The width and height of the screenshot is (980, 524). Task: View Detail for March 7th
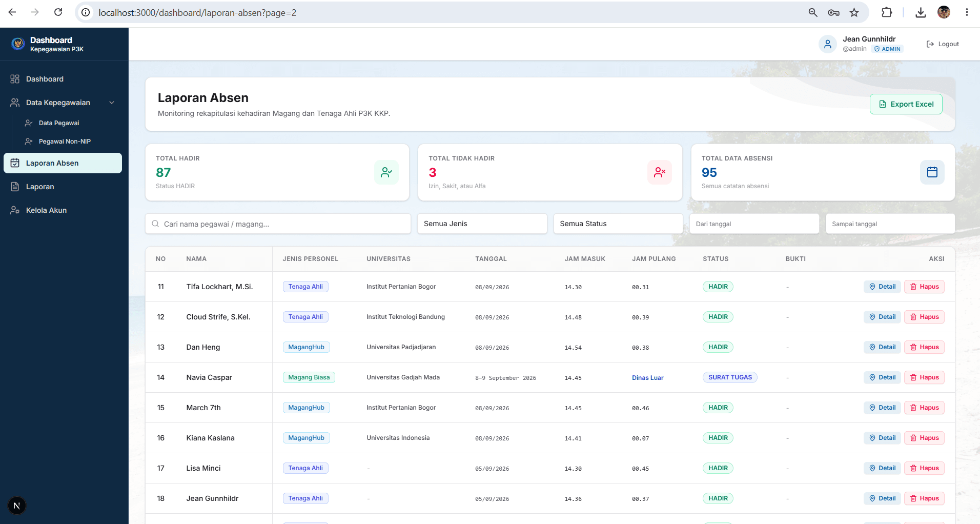click(x=882, y=408)
